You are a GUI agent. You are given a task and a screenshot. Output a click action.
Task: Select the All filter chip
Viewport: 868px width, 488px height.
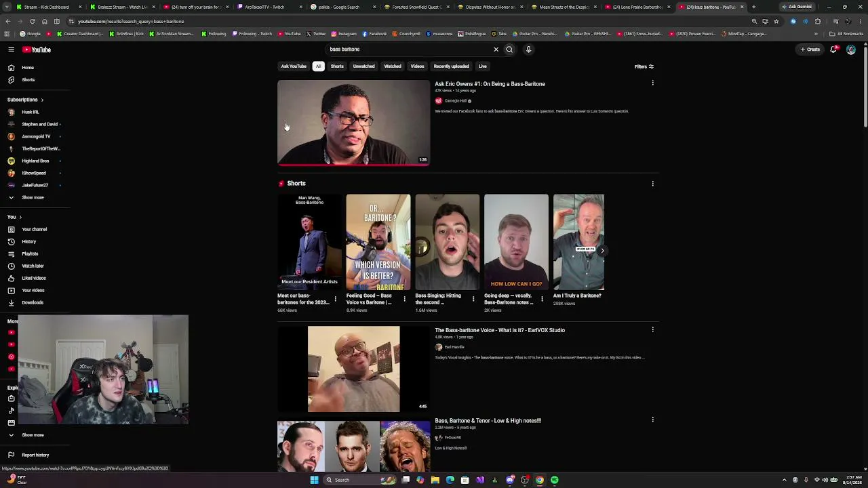[318, 66]
